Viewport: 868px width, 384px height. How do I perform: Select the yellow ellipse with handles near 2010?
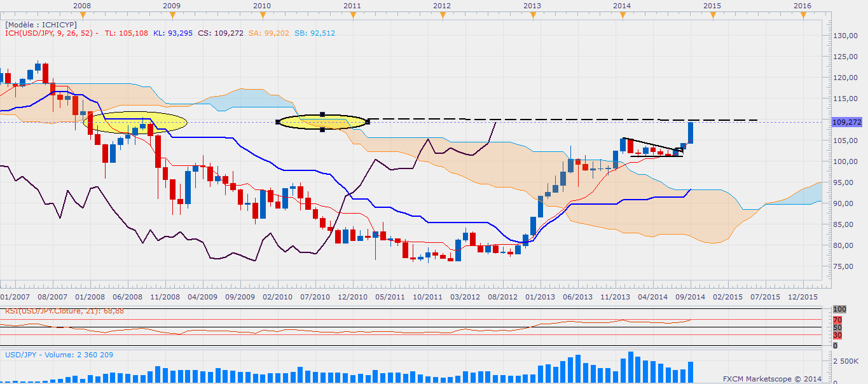coord(322,121)
